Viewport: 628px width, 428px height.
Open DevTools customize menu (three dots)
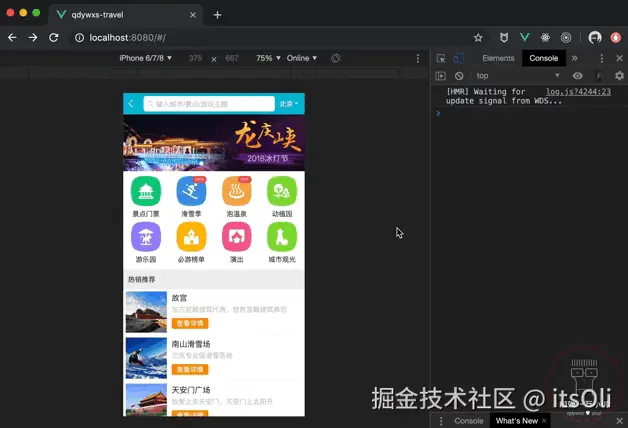coord(602,58)
